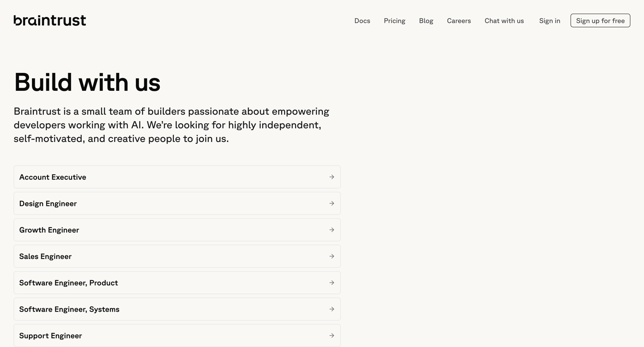644x347 pixels.
Task: Go to the Pricing page
Action: click(394, 20)
